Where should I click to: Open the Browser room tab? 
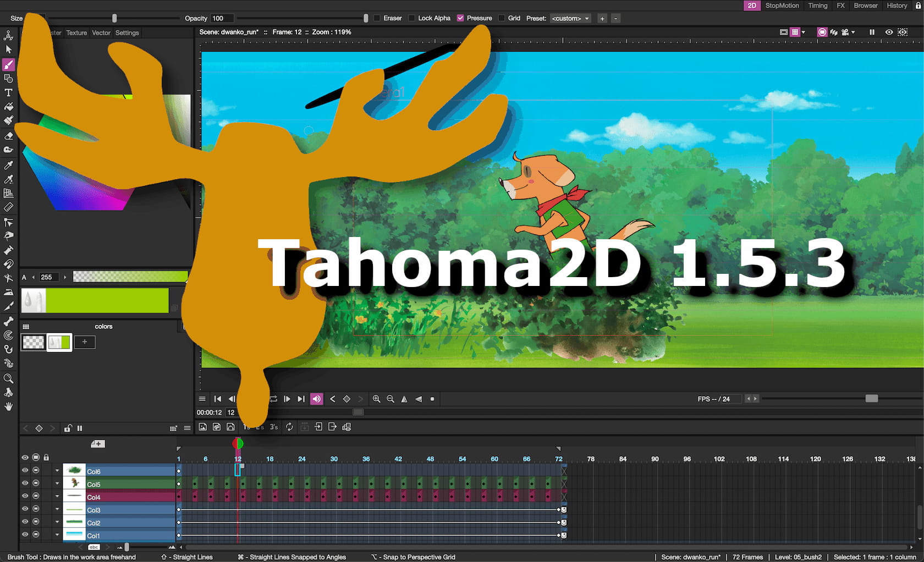click(x=865, y=5)
